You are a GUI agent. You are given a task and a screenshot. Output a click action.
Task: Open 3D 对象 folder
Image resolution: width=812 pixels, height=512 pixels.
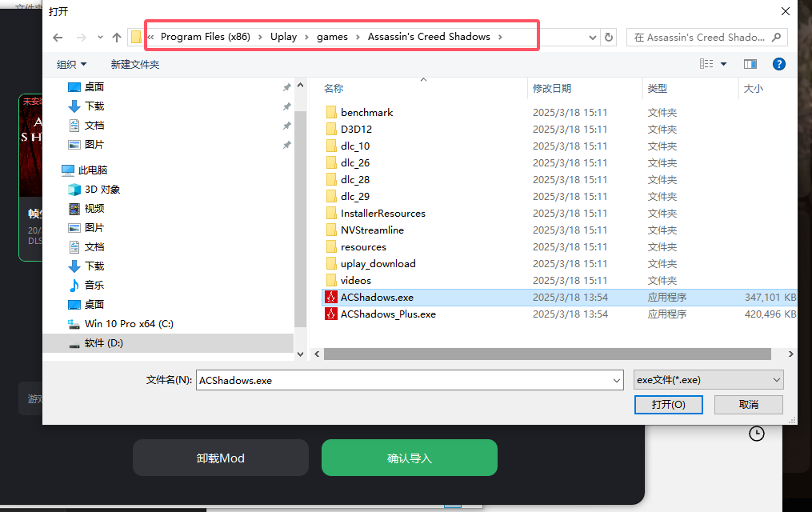pos(102,190)
